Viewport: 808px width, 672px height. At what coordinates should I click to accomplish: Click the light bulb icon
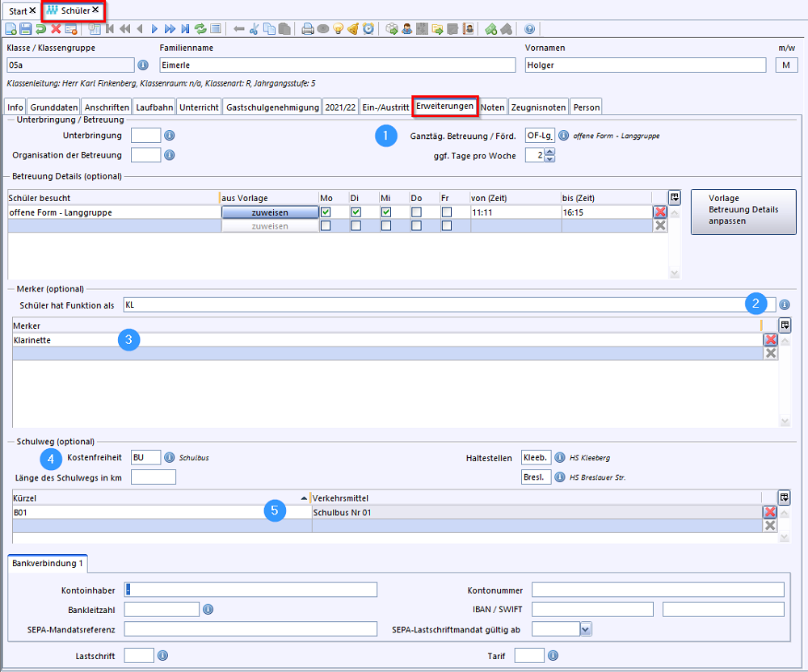[338, 29]
